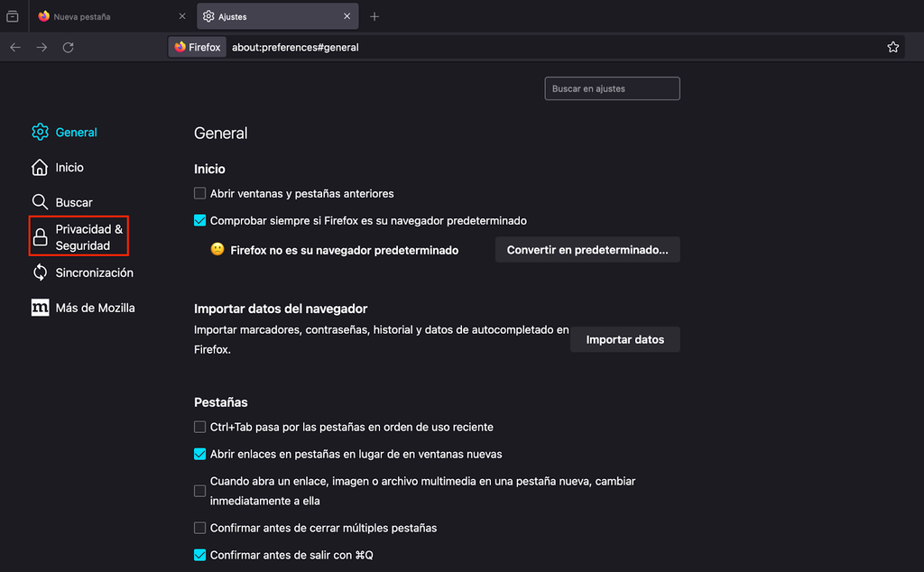Reload the page with the refresh icon
This screenshot has width=924, height=572.
coord(68,47)
